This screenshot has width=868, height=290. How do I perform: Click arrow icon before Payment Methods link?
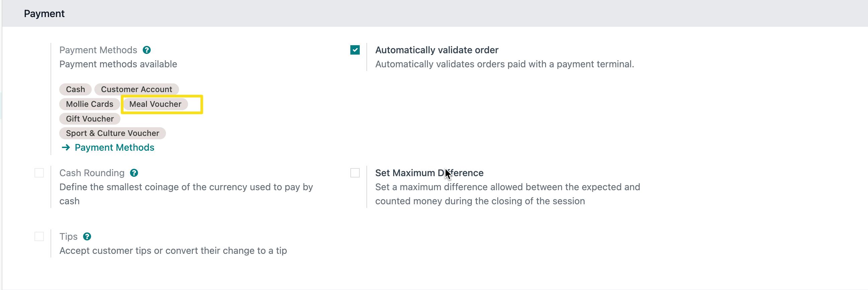[66, 148]
